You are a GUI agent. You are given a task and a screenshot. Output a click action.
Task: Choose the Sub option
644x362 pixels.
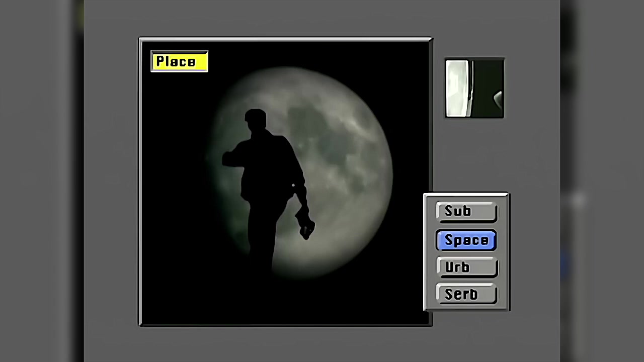466,212
